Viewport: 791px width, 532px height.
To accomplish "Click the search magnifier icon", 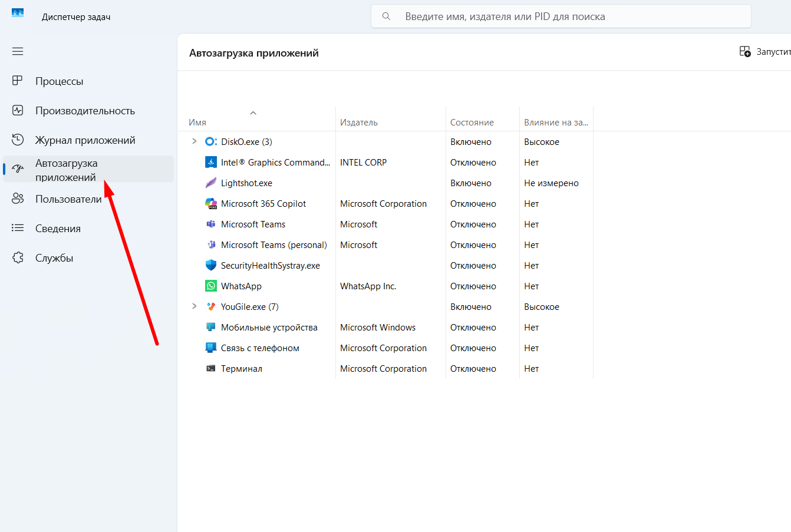I will 386,16.
